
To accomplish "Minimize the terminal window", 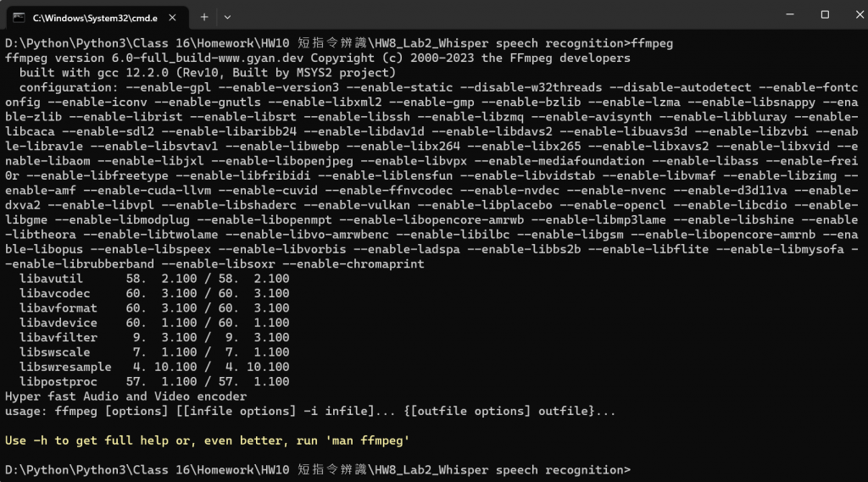I will point(790,14).
